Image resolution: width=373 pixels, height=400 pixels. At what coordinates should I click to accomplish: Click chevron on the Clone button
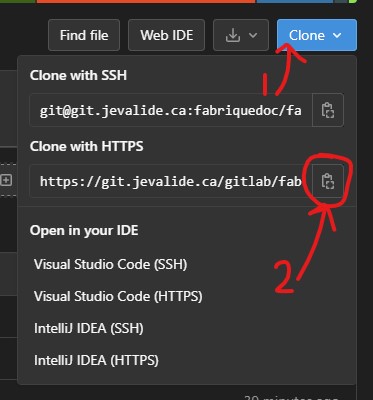click(x=337, y=35)
